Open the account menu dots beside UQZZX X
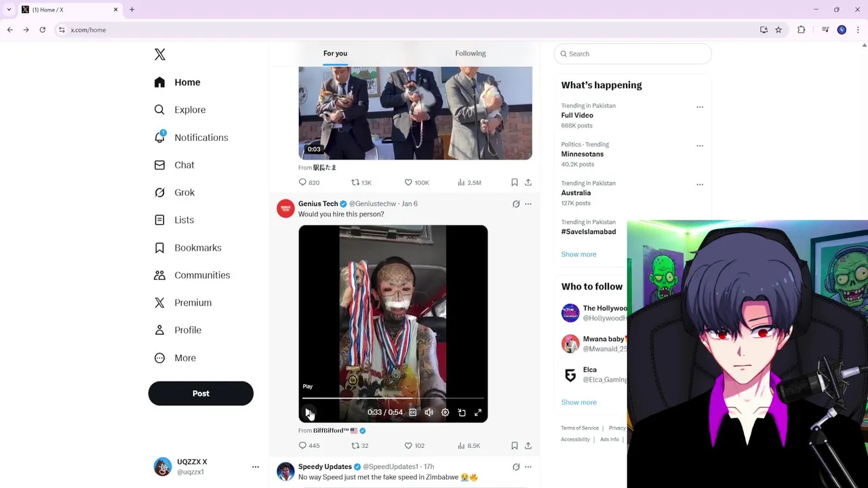 click(x=256, y=467)
